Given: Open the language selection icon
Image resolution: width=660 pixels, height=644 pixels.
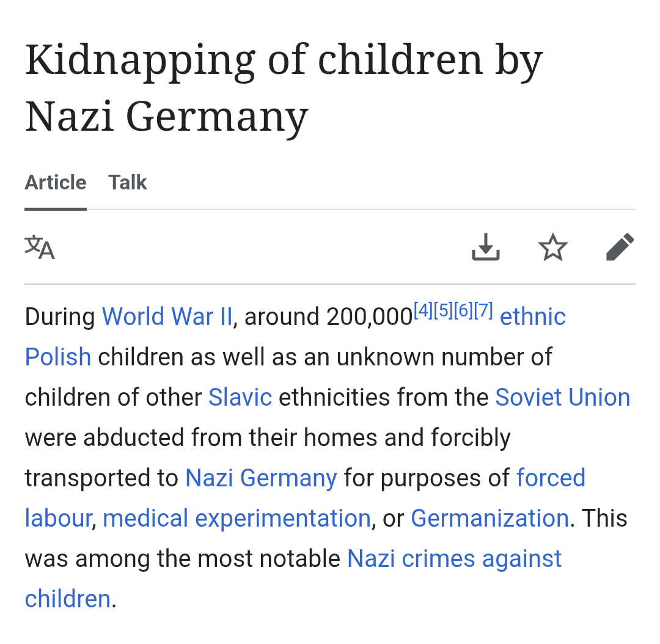Looking at the screenshot, I should [x=40, y=247].
